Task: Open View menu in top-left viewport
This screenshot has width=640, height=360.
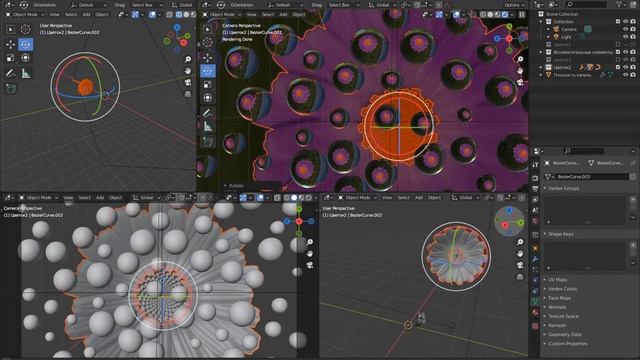Action: click(54, 14)
